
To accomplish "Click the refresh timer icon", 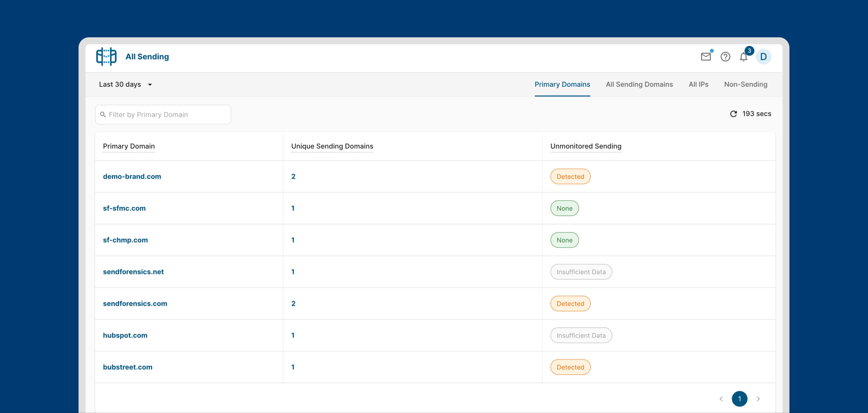I will click(733, 114).
